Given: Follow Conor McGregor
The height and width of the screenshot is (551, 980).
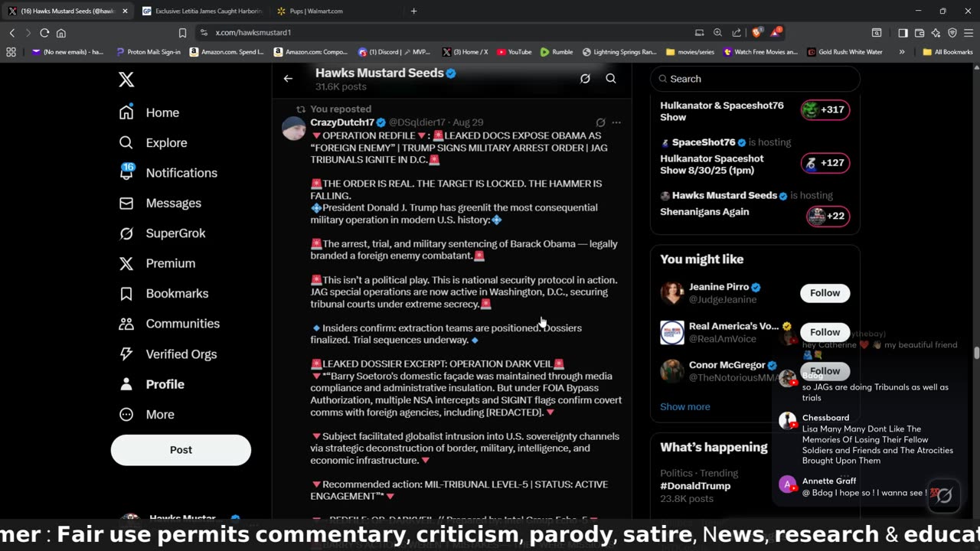Looking at the screenshot, I should pyautogui.click(x=825, y=371).
